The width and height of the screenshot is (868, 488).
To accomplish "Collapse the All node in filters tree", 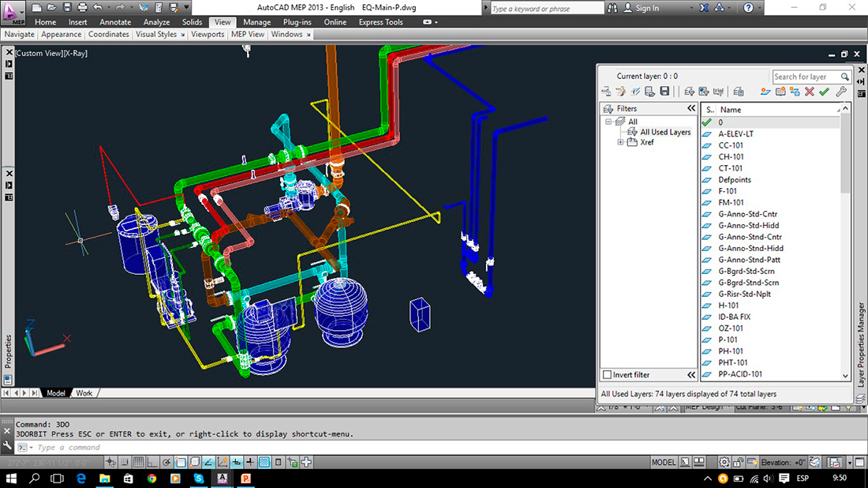I will (608, 122).
